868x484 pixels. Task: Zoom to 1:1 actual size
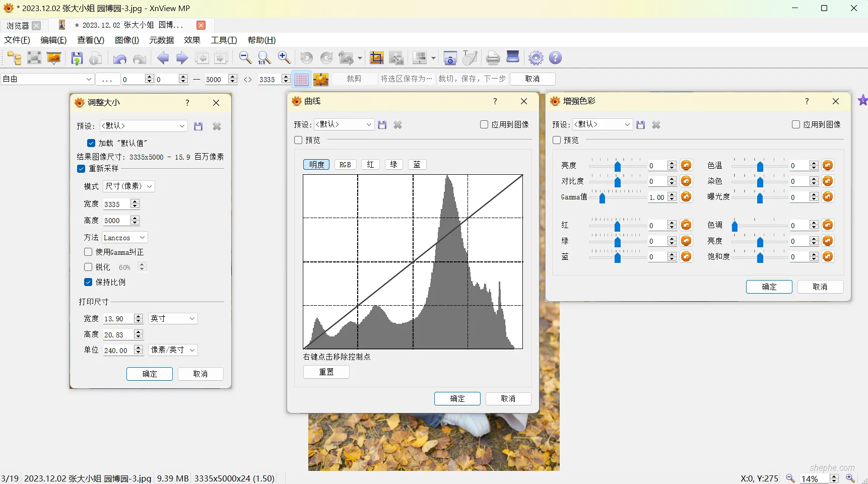click(264, 58)
